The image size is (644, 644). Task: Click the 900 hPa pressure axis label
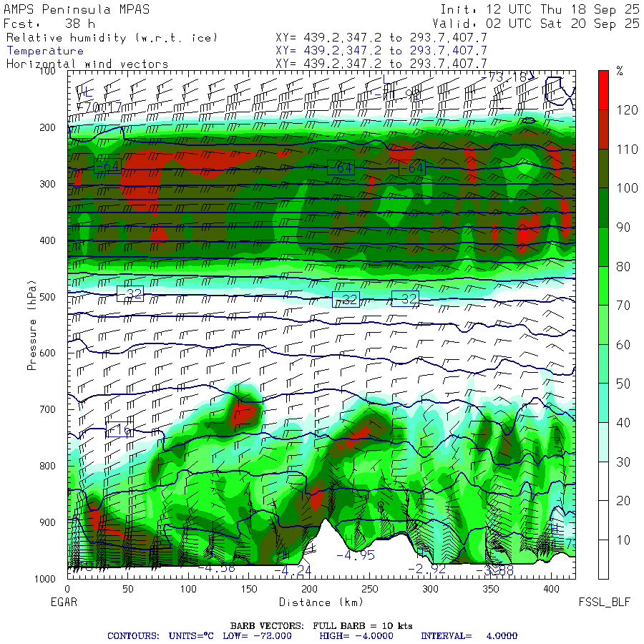pos(47,522)
